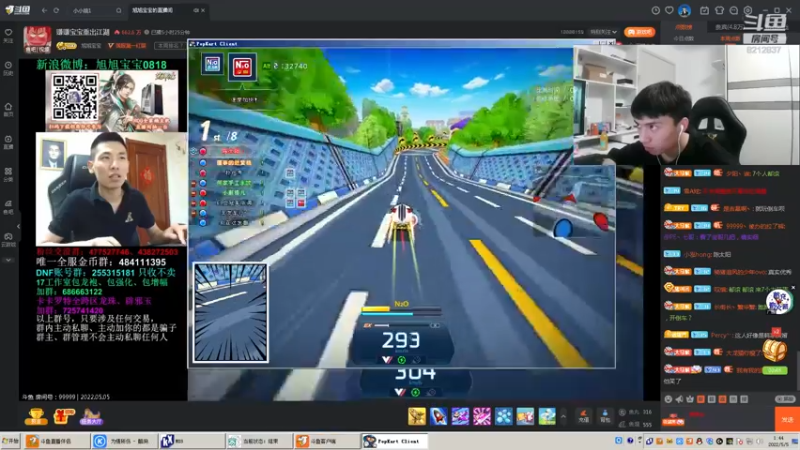This screenshot has width=800, height=450.
Task: Select the pink burst gift
Action: (x=482, y=416)
